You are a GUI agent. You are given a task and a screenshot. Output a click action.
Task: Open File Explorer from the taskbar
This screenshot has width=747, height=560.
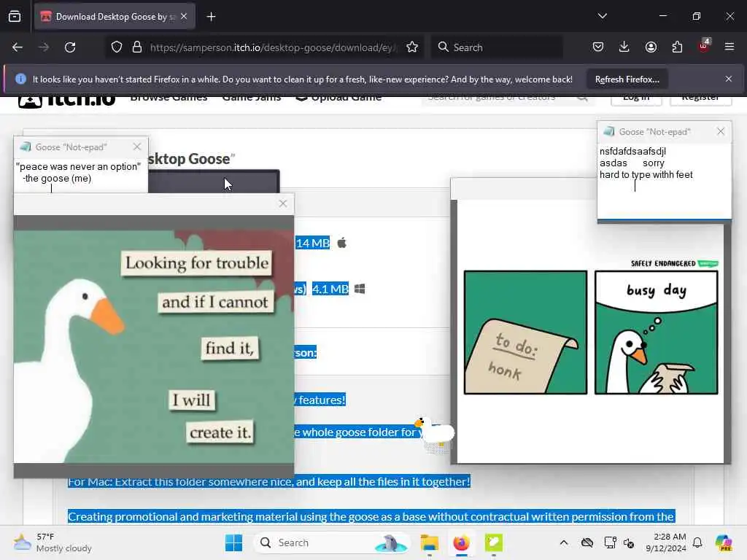tap(429, 542)
